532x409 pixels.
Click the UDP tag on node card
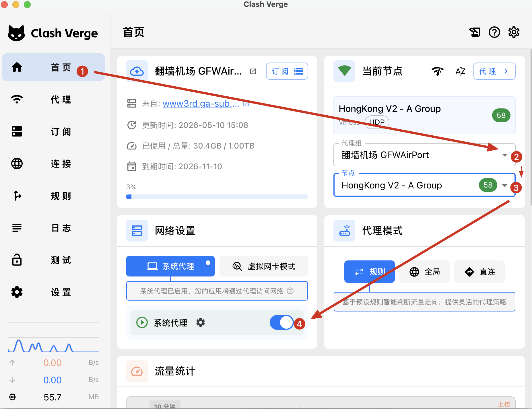pyautogui.click(x=377, y=122)
